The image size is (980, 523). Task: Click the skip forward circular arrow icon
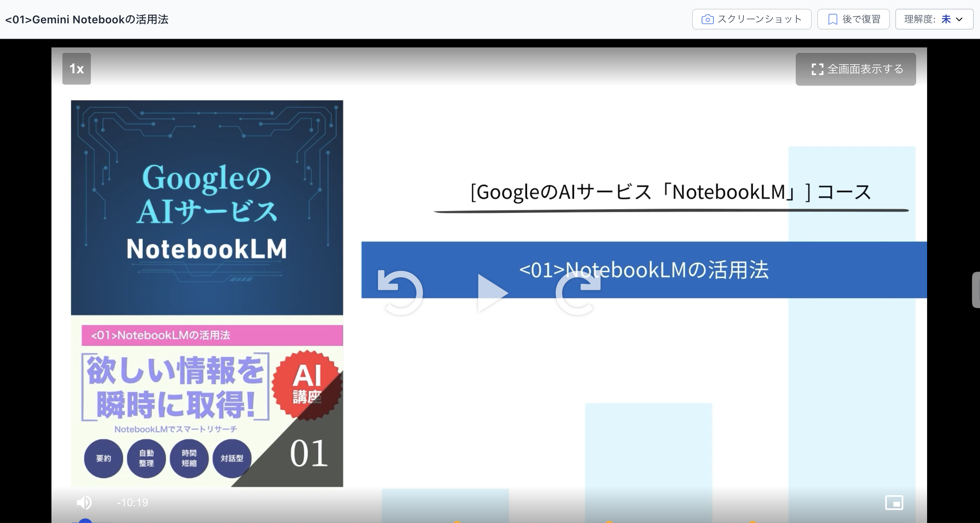[578, 292]
